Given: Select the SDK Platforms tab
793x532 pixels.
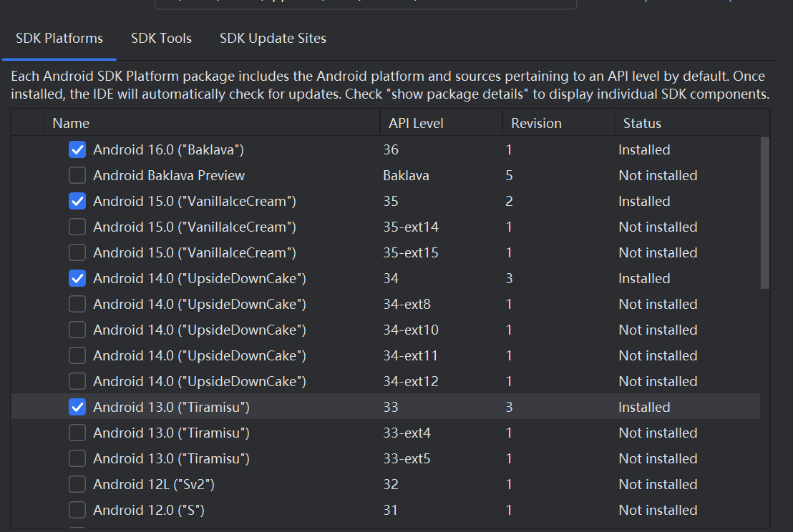Looking at the screenshot, I should [59, 39].
